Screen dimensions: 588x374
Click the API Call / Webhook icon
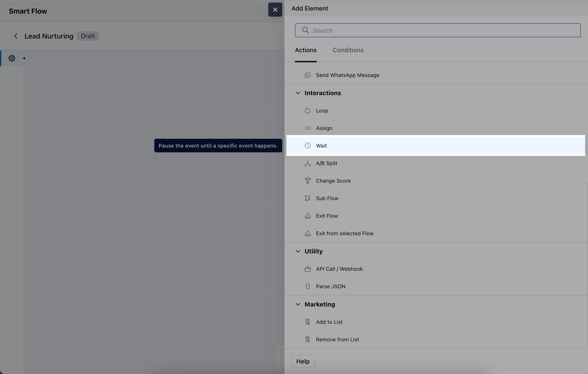click(307, 269)
